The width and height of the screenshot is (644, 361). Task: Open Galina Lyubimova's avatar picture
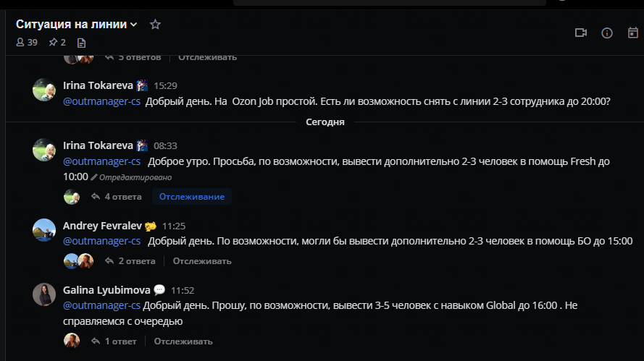pos(44,294)
